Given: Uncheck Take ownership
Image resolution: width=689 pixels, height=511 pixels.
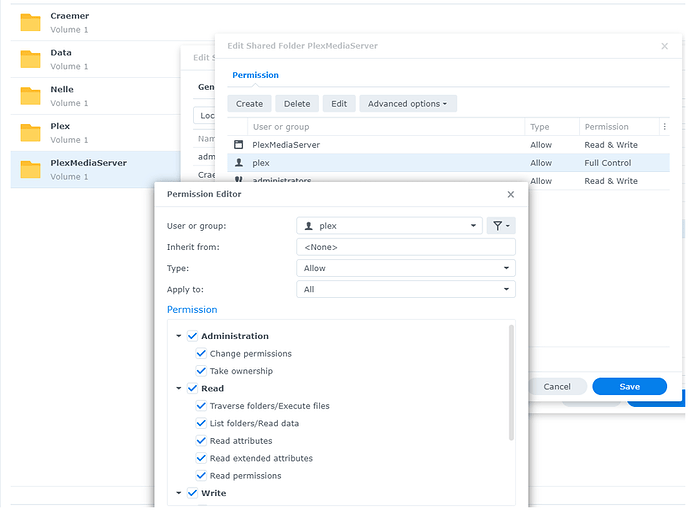Looking at the screenshot, I should 201,371.
